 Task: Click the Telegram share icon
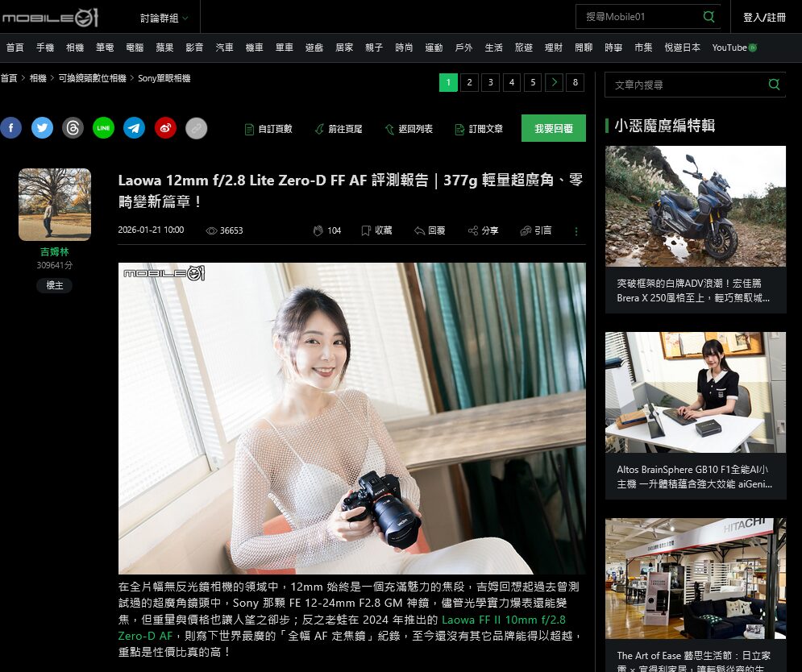(x=134, y=128)
